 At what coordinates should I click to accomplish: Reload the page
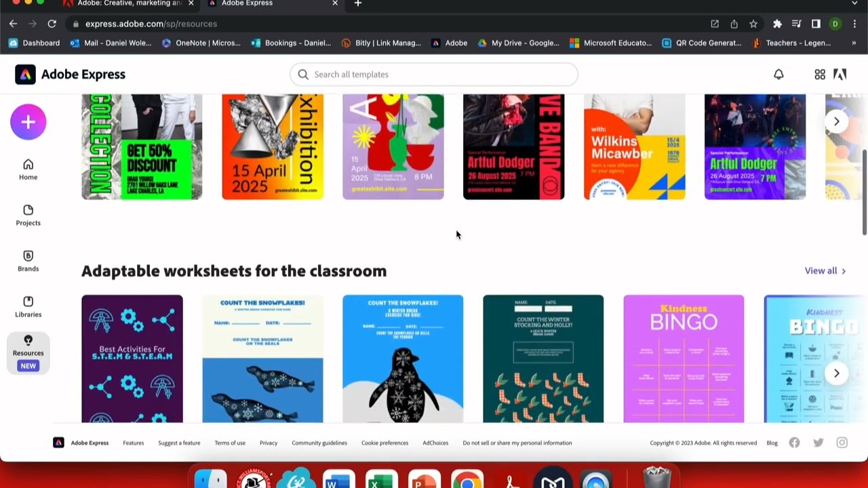[52, 24]
